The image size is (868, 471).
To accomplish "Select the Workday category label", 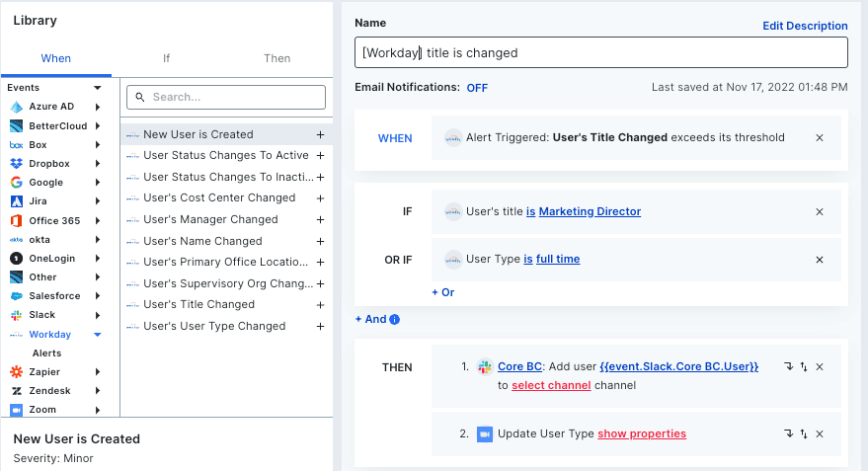I will point(49,335).
